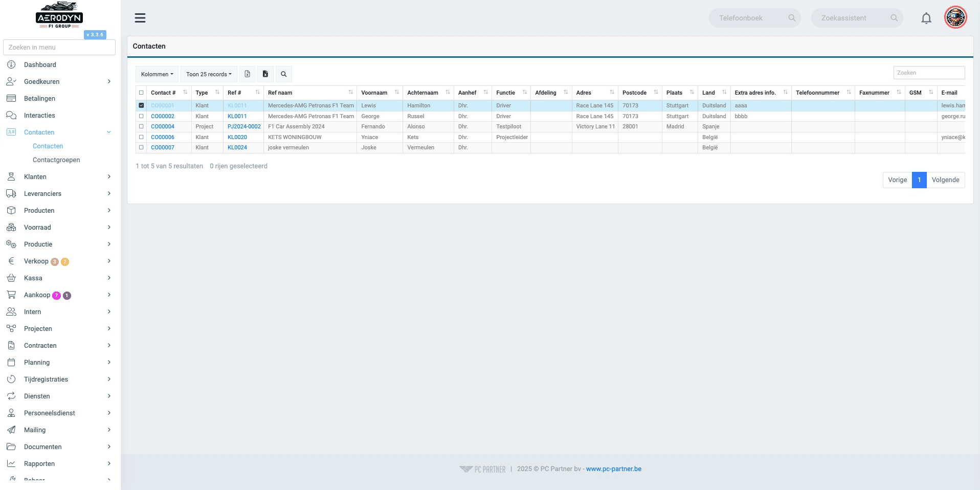Open Contacten submenu item under Contacten
The height and width of the screenshot is (490, 980).
48,146
